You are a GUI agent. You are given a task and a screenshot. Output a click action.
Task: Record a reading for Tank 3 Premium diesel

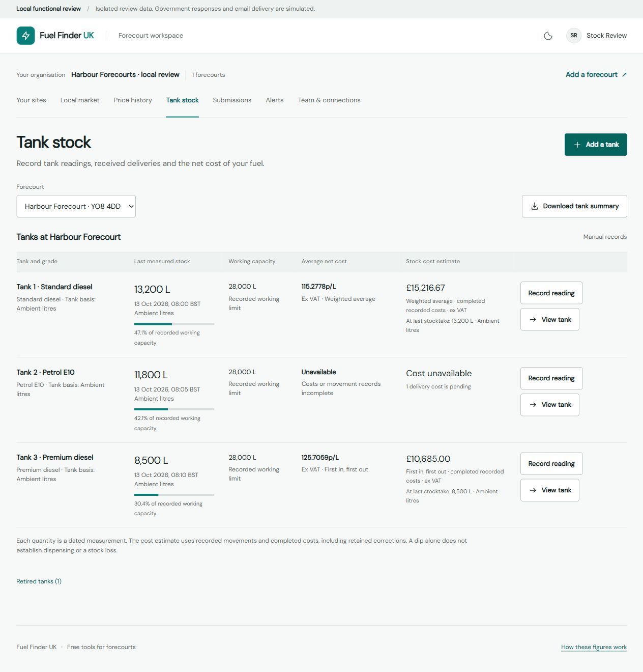click(x=551, y=464)
